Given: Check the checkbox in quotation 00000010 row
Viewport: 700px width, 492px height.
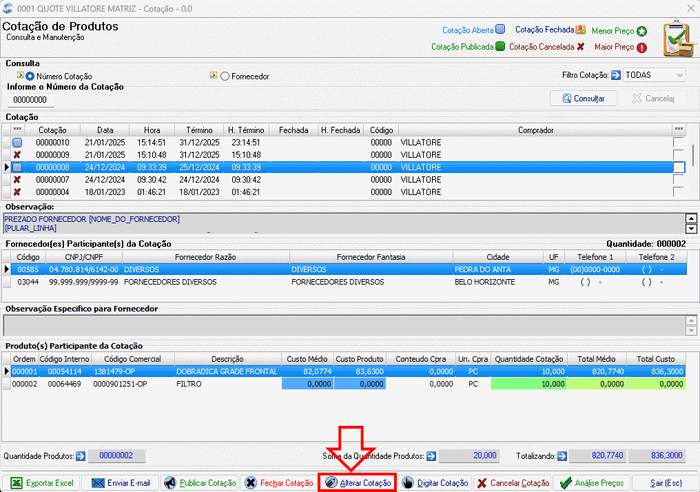Looking at the screenshot, I should click(x=679, y=142).
